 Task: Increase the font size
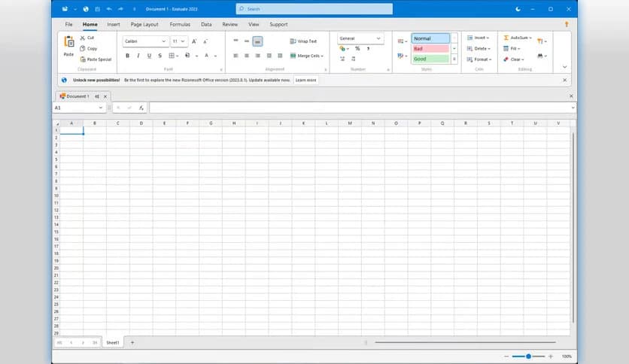[x=194, y=41]
